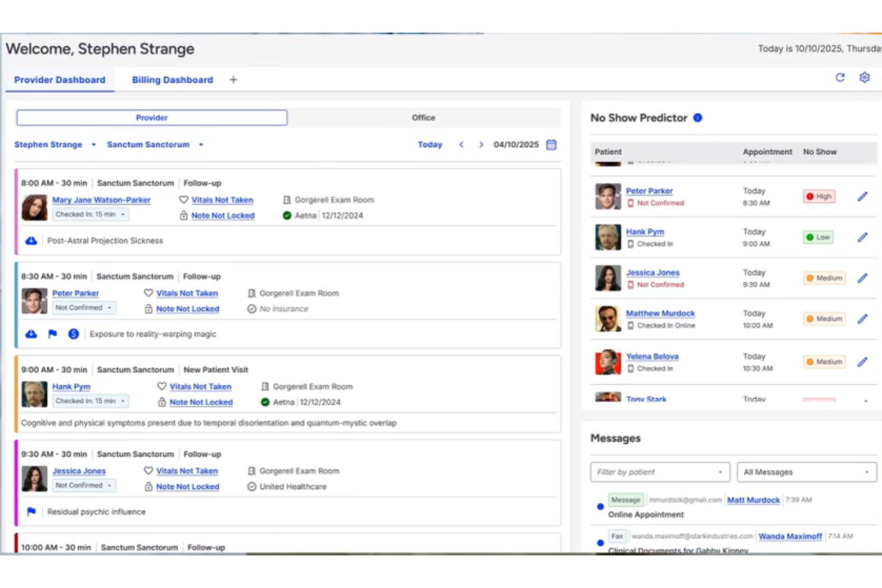
Task: Switch schedule view to Provider
Action: [152, 118]
